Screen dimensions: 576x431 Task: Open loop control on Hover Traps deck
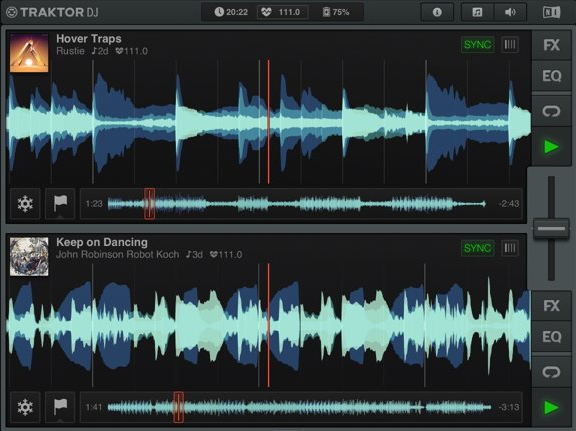pos(551,111)
